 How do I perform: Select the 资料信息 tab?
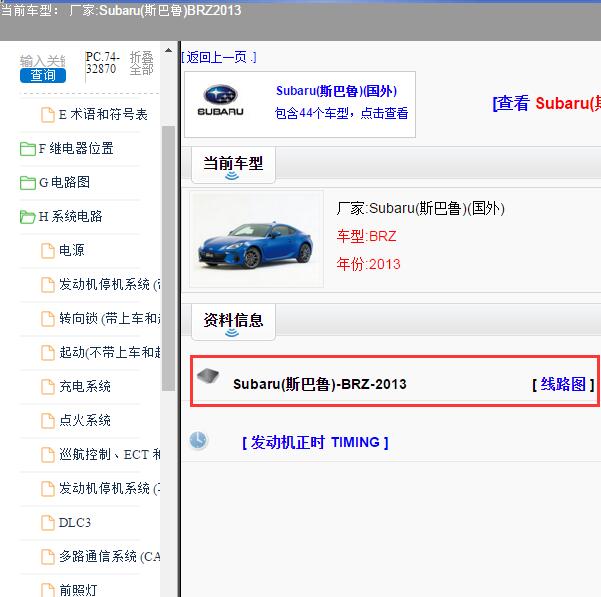point(233,322)
